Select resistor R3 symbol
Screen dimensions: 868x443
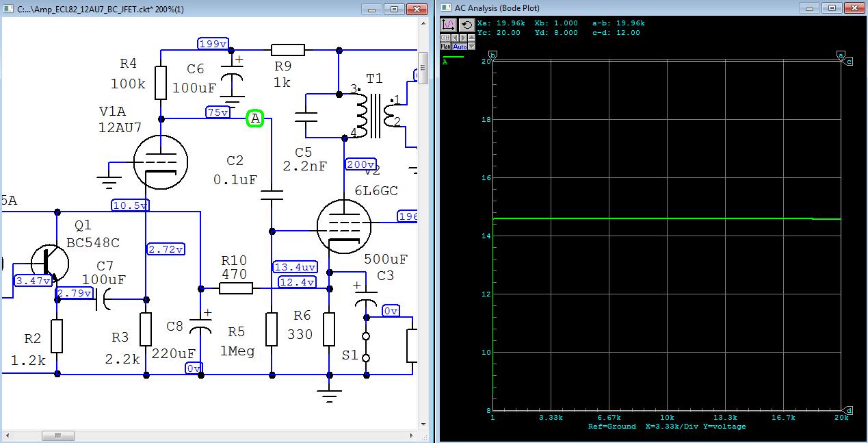coord(146,329)
